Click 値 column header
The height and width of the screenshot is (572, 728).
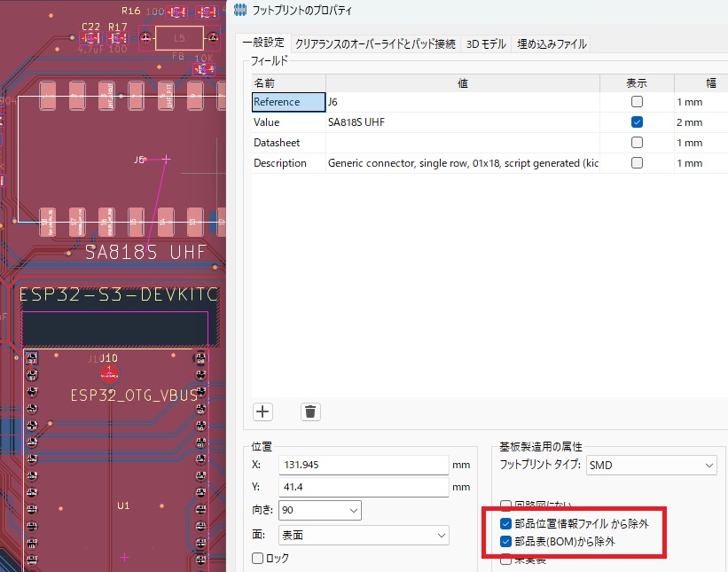point(463,83)
